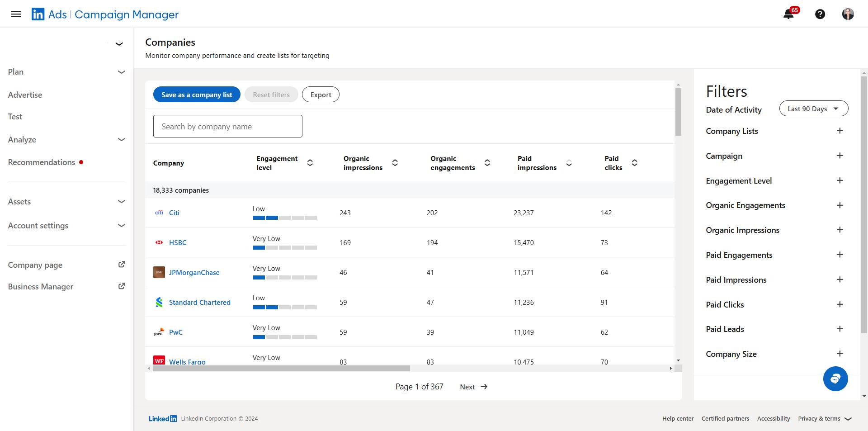The width and height of the screenshot is (868, 431).
Task: Sort by Engagement level column
Action: [310, 163]
